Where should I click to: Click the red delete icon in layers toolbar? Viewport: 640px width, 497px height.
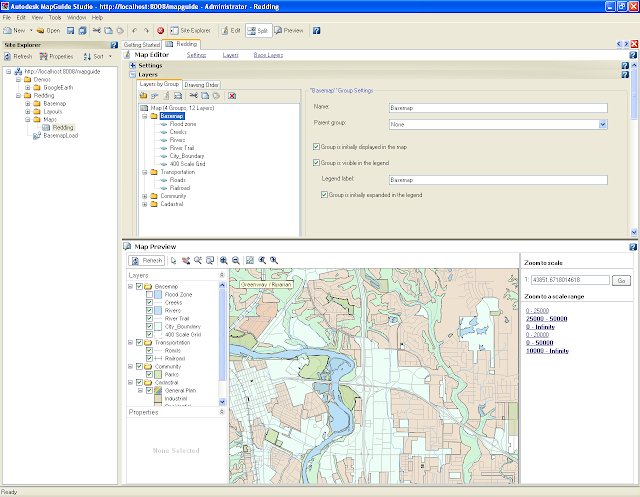click(x=232, y=96)
